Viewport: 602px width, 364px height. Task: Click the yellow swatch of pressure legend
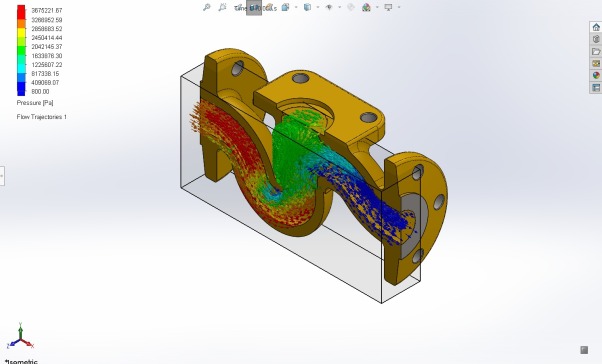pos(21,33)
